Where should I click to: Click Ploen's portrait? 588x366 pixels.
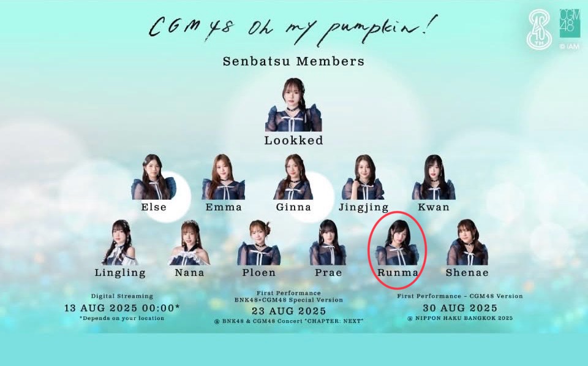(258, 243)
